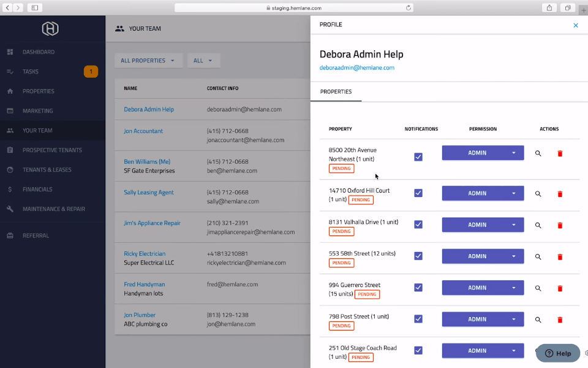
Task: Open Properties in the sidebar
Action: 38,91
